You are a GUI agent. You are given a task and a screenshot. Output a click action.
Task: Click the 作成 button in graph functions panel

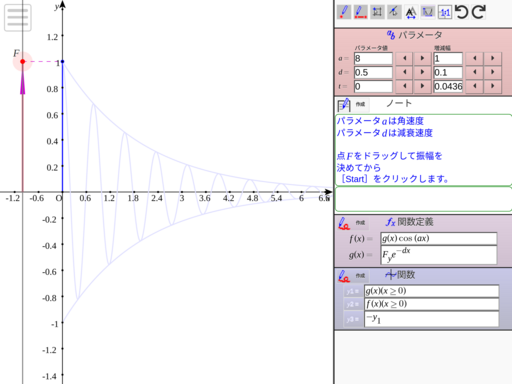[x=360, y=276]
